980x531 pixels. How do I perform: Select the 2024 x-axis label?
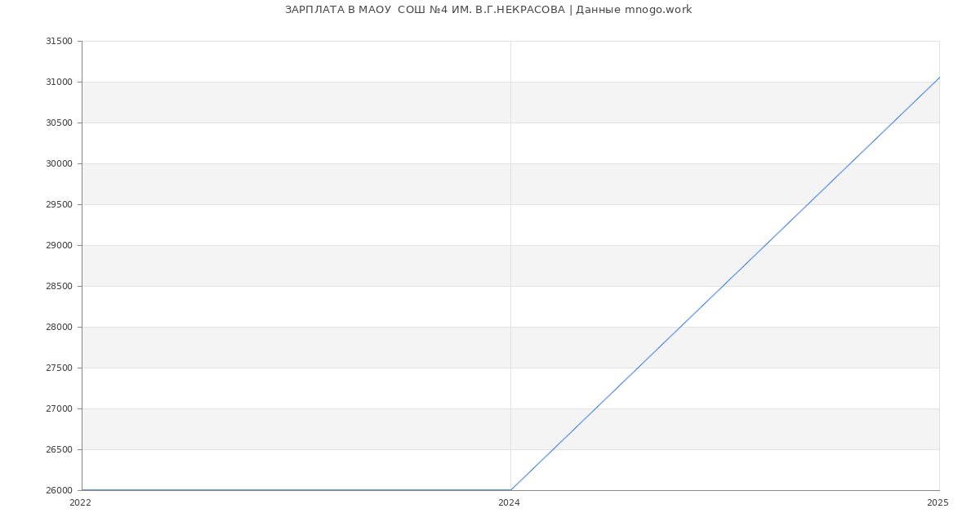pyautogui.click(x=509, y=503)
